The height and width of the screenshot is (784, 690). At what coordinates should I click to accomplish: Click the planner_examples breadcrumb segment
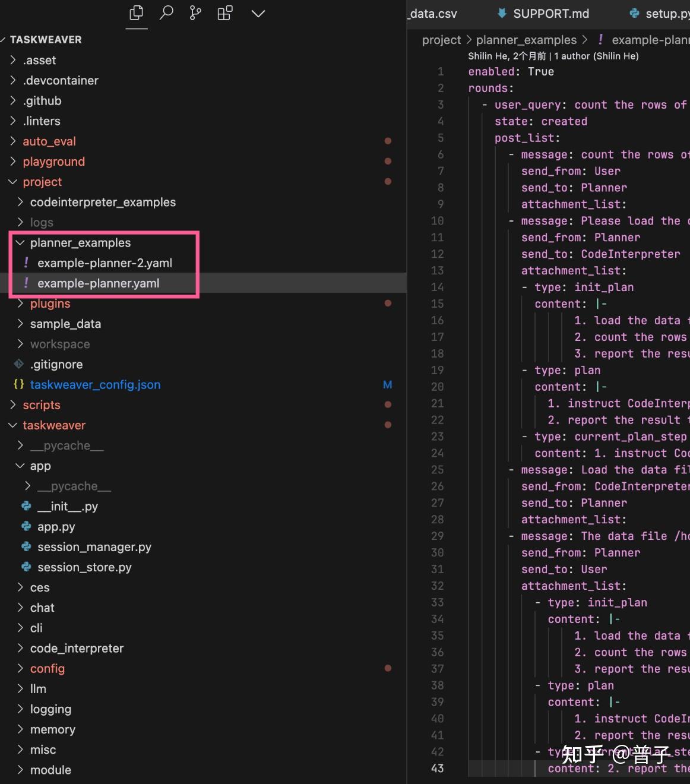point(526,39)
